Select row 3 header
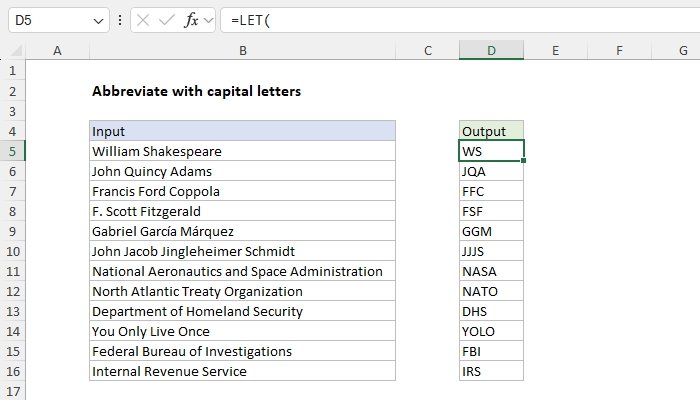This screenshot has height=400, width=700. pyautogui.click(x=12, y=111)
